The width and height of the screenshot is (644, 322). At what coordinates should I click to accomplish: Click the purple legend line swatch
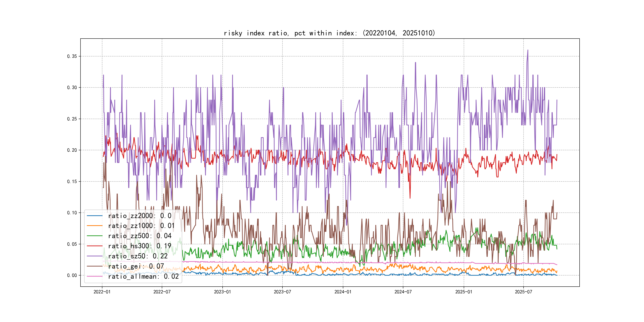pyautogui.click(x=94, y=256)
